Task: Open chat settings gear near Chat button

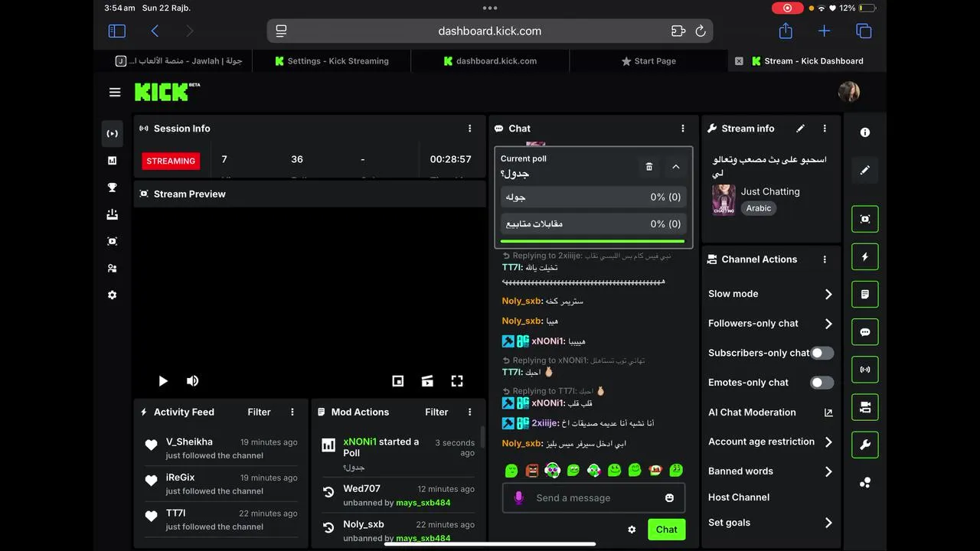Action: point(632,530)
